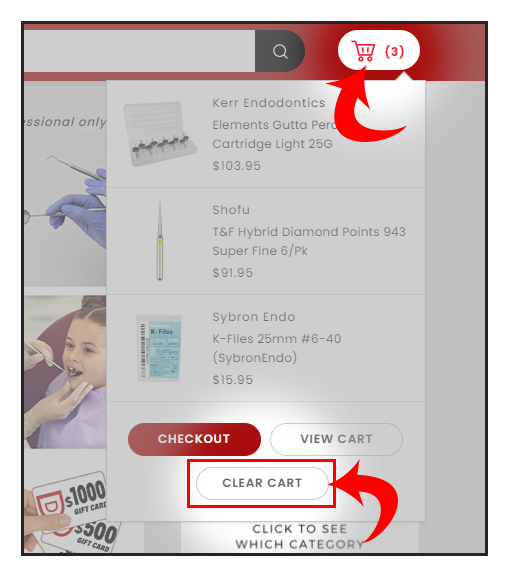Open the shopping cart icon
The width and height of the screenshot is (506, 569).
coord(363,51)
